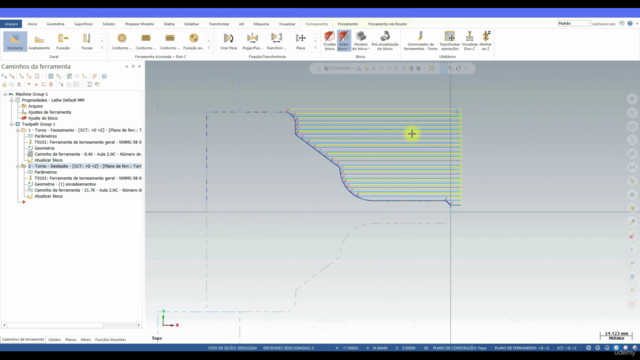The height and width of the screenshot is (360, 640).
Task: Collapse operation 2 Torno Desbaste
Action: coord(18,166)
